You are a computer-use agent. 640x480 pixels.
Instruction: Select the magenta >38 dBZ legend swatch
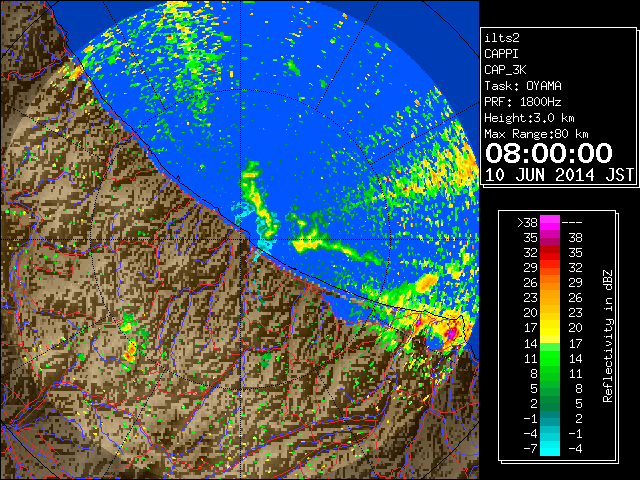point(550,223)
